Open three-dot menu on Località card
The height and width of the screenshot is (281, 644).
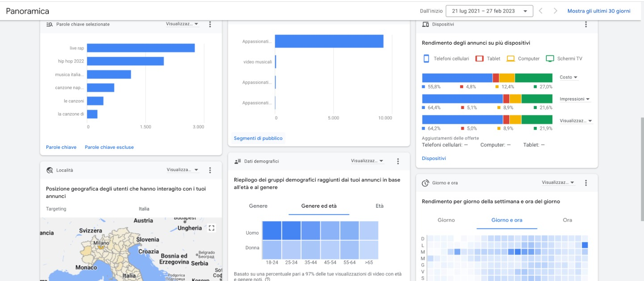(x=210, y=170)
